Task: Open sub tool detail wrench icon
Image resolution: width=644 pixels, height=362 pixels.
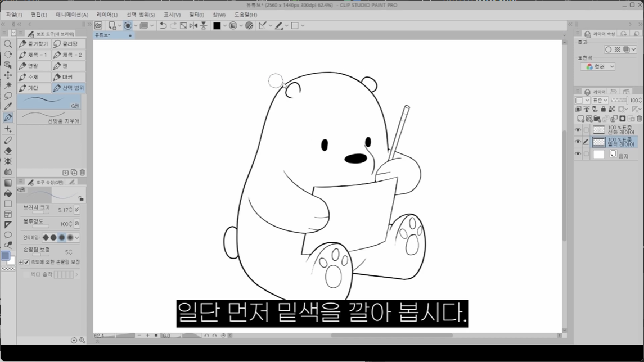Action: coord(82,340)
